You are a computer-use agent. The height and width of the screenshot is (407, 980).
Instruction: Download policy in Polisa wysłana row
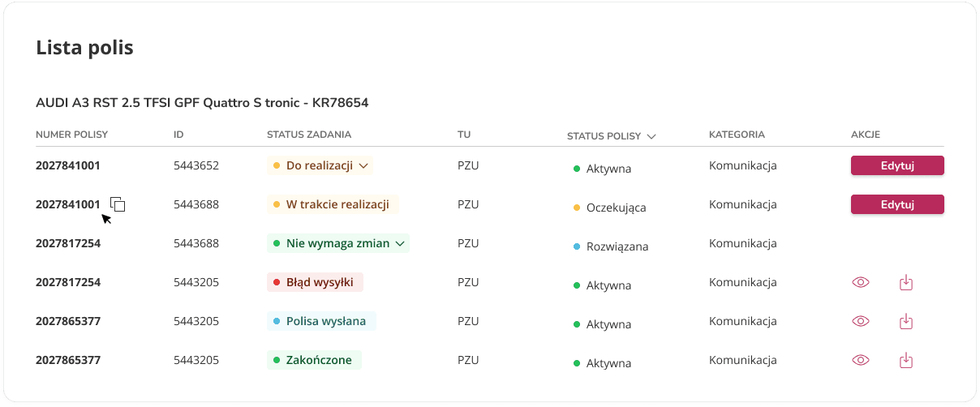[x=907, y=322]
